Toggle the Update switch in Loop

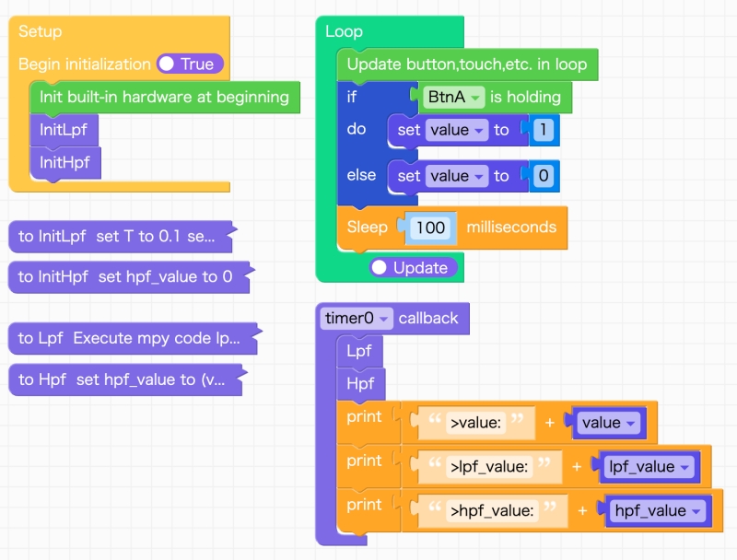click(x=415, y=268)
